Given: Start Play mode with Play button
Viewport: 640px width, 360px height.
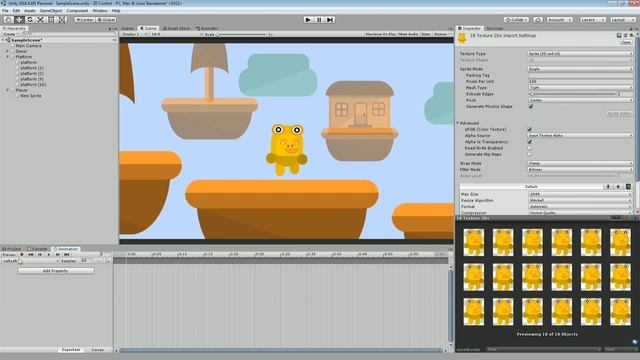Looking at the screenshot, I should pyautogui.click(x=309, y=20).
